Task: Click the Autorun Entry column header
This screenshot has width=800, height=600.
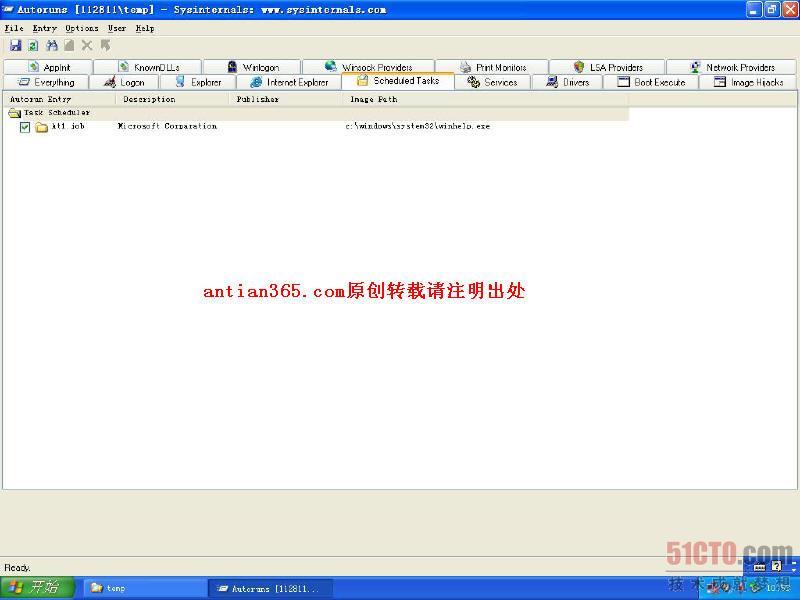Action: tap(60, 99)
